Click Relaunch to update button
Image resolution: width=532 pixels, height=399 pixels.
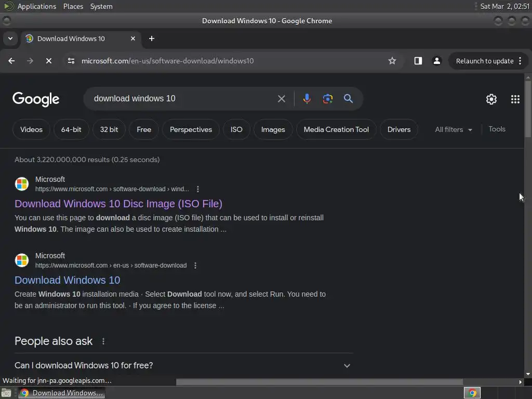[x=485, y=61]
